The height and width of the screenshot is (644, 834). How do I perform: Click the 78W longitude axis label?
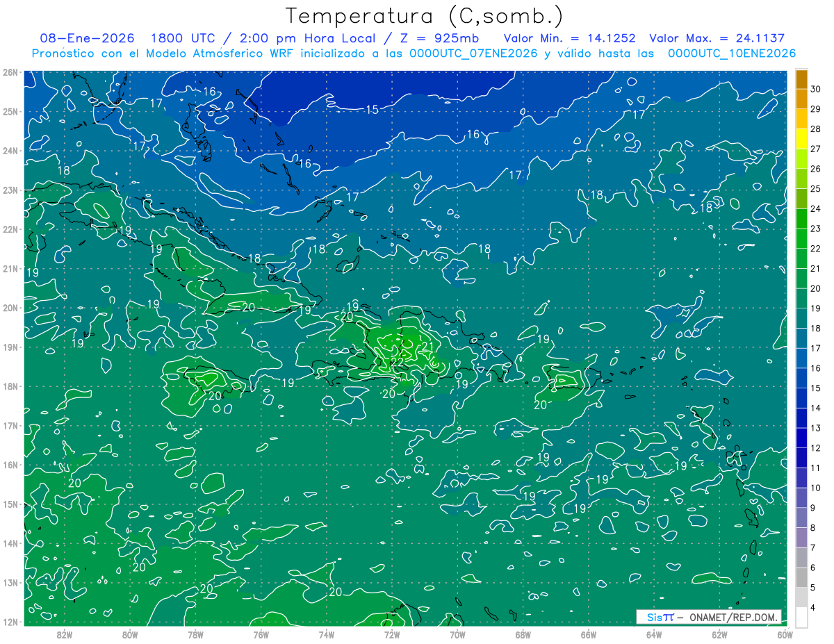(195, 634)
